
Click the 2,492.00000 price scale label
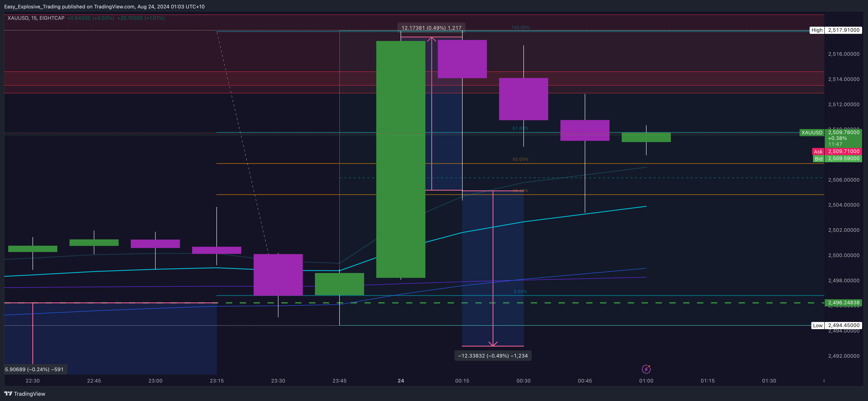[844, 356]
